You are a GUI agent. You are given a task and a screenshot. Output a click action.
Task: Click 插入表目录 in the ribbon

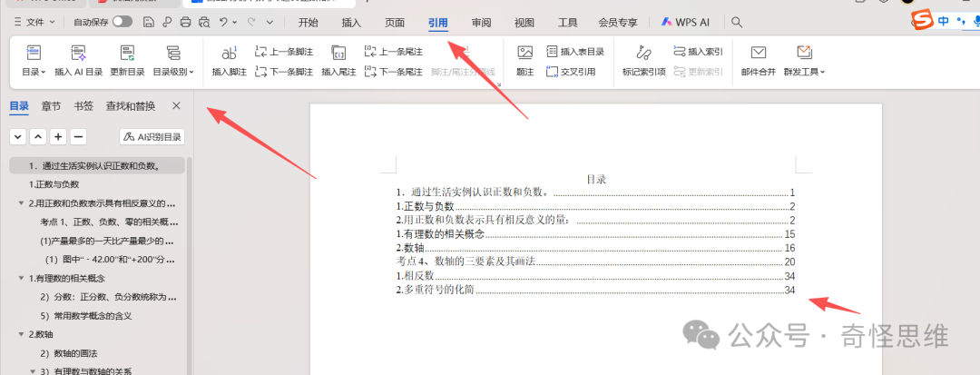(x=575, y=51)
